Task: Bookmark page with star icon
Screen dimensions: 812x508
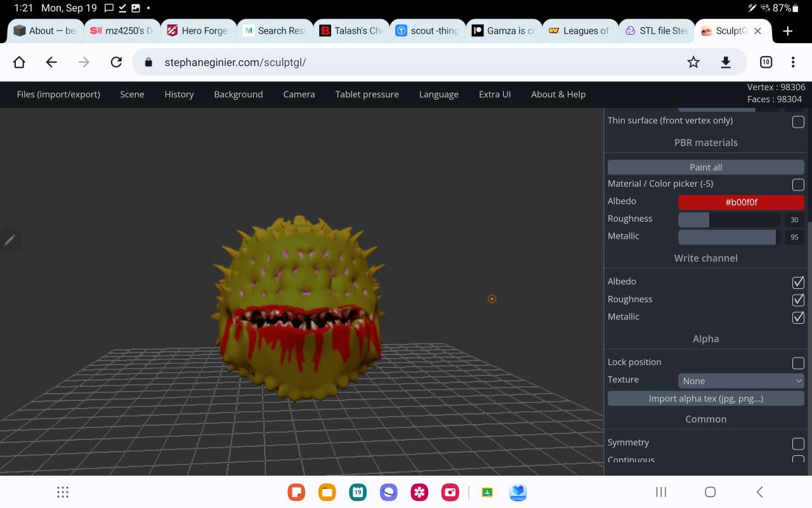Action: pyautogui.click(x=693, y=62)
